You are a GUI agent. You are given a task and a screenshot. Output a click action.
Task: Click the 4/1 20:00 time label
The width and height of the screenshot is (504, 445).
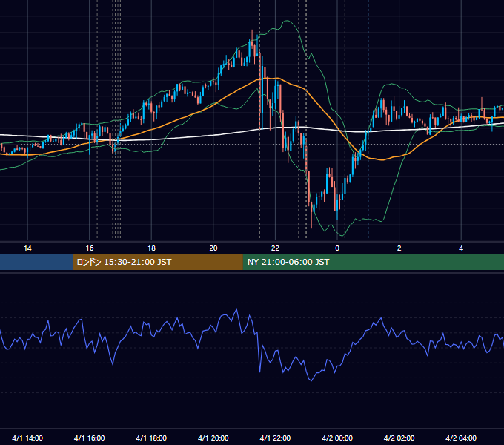(213, 438)
